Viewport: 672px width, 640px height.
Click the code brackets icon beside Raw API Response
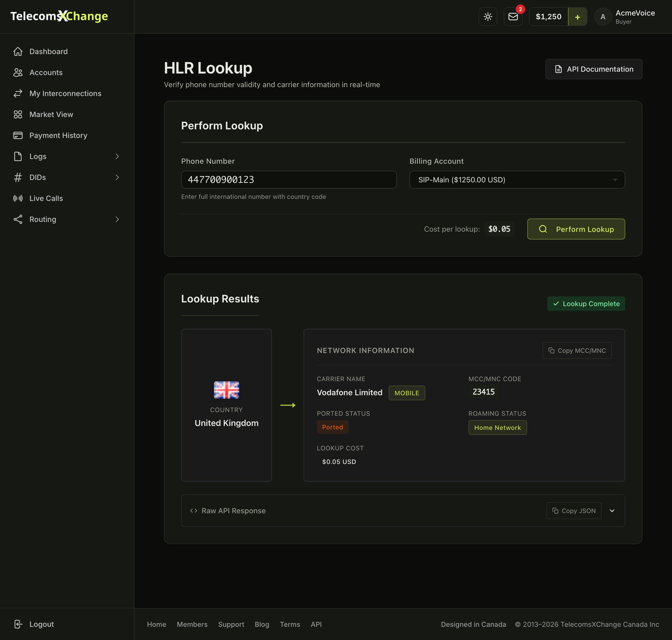coord(194,511)
